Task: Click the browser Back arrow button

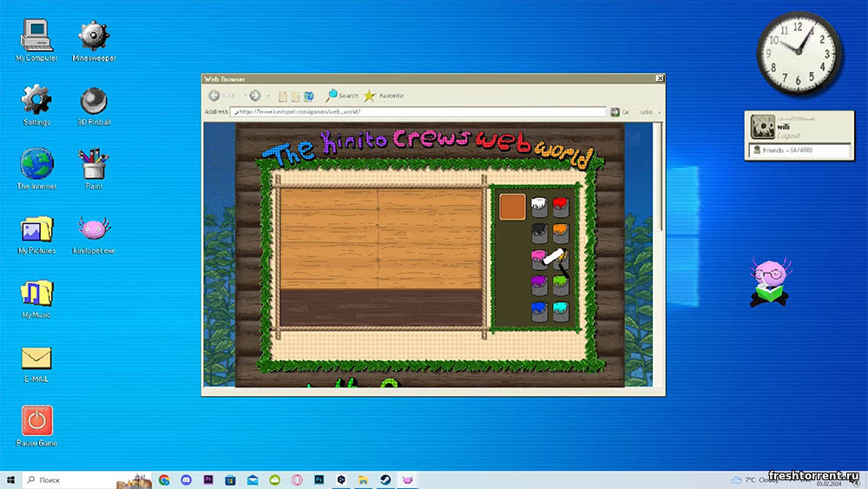Action: 214,96
